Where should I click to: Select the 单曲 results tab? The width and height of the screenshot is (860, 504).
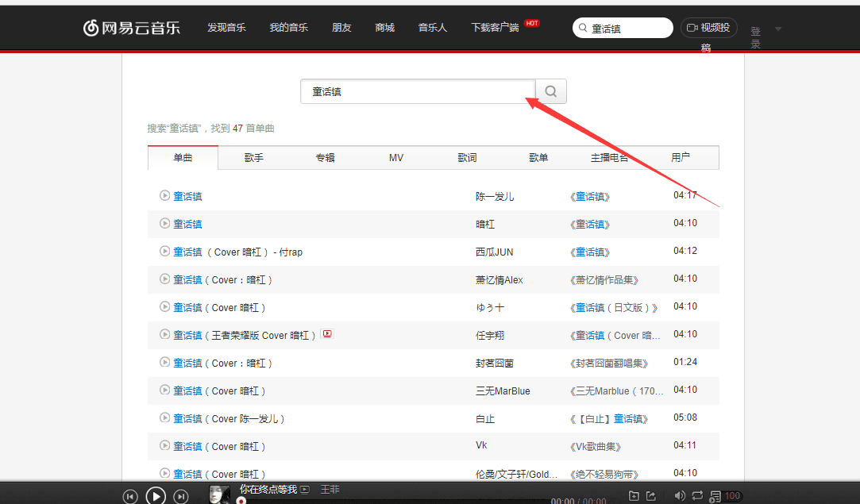click(x=183, y=158)
